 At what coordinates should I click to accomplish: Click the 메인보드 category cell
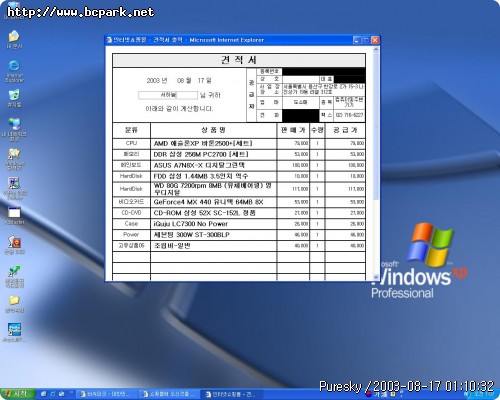pyautogui.click(x=131, y=165)
